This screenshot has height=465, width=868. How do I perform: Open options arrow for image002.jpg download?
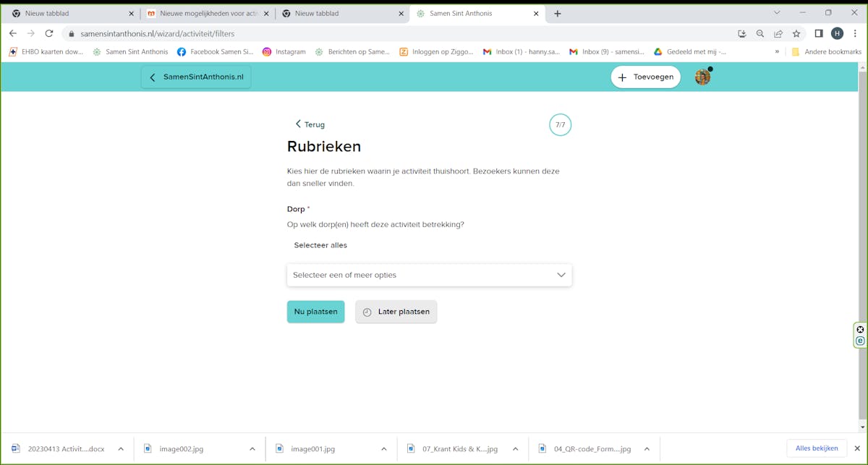point(252,449)
